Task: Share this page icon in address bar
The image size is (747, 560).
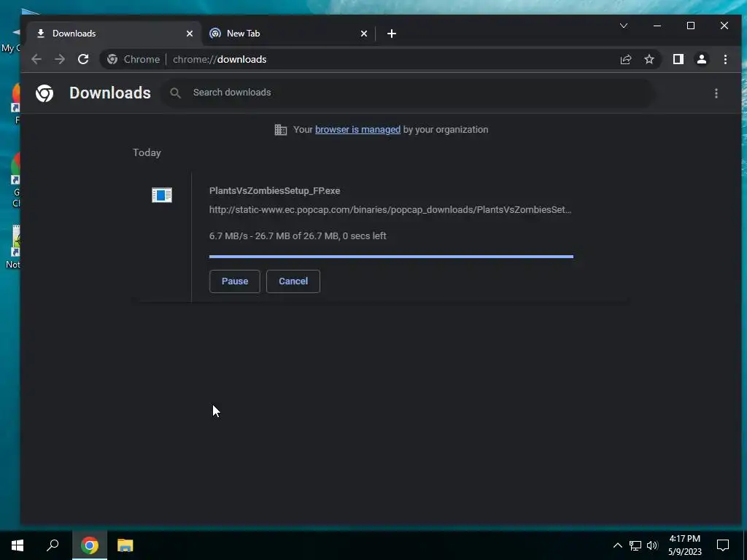Action: pos(625,59)
